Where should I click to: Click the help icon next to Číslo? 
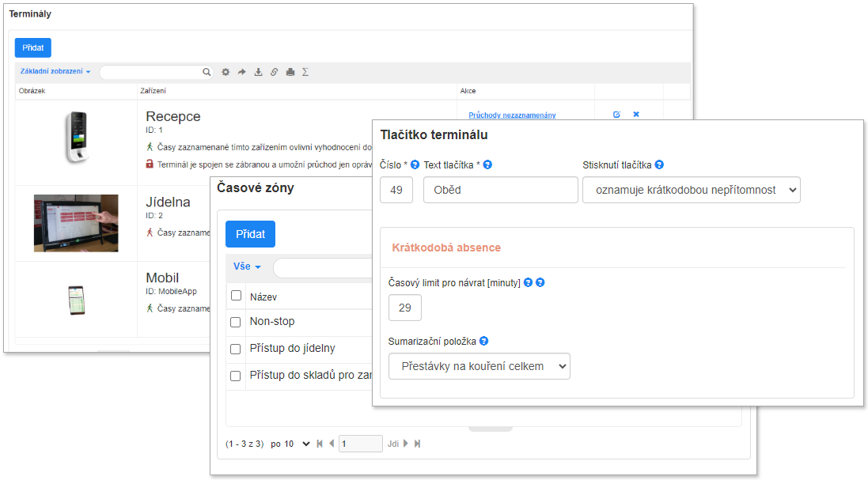coord(415,164)
